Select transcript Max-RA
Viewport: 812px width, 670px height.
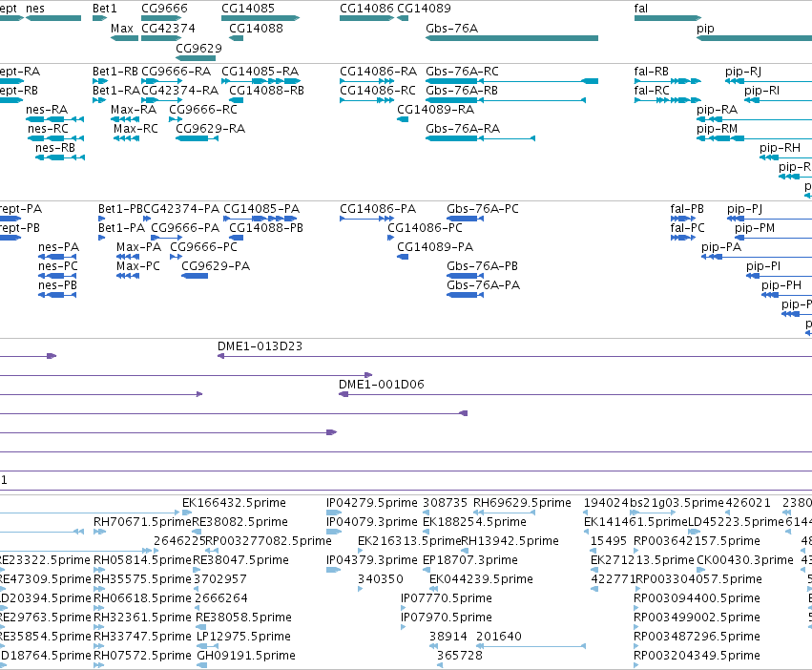pyautogui.click(x=134, y=110)
